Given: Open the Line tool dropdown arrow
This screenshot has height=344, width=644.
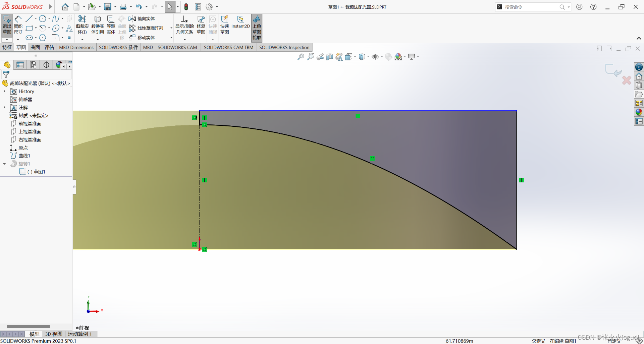Looking at the screenshot, I should [36, 19].
